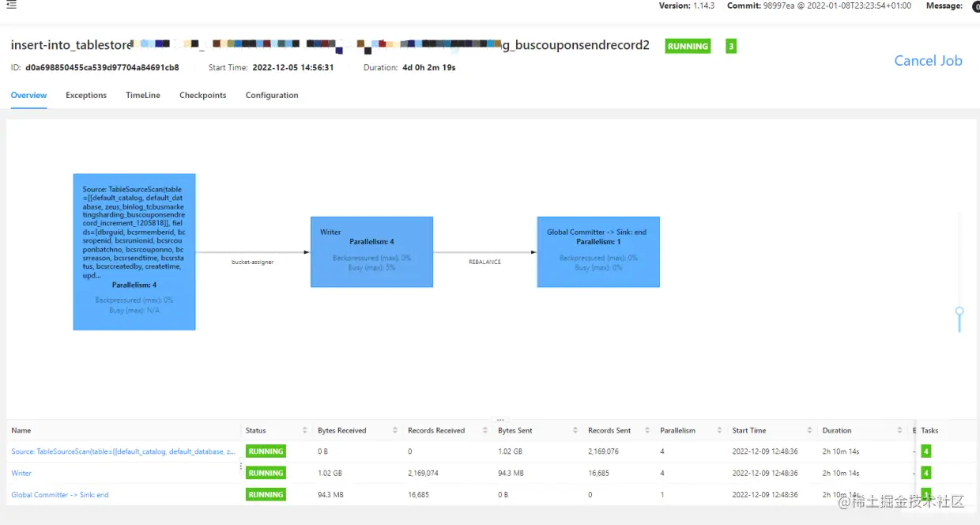The width and height of the screenshot is (980, 525).
Task: Open the Writer link in the table
Action: [x=21, y=473]
